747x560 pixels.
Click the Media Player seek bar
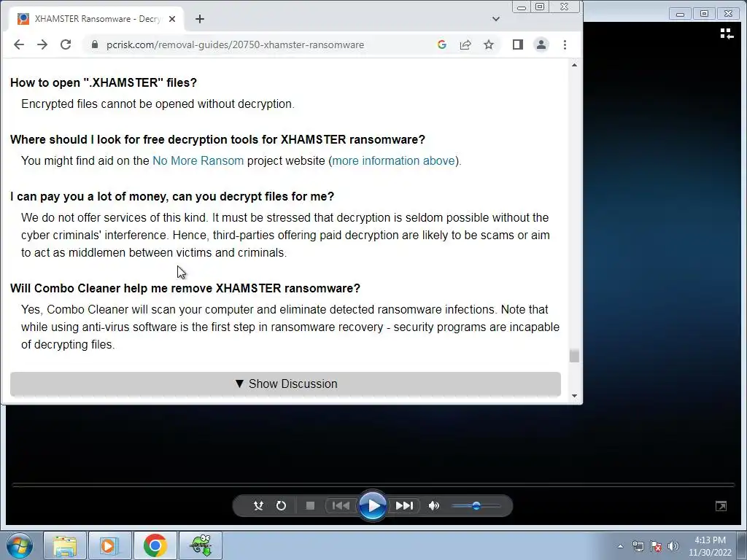point(373,485)
